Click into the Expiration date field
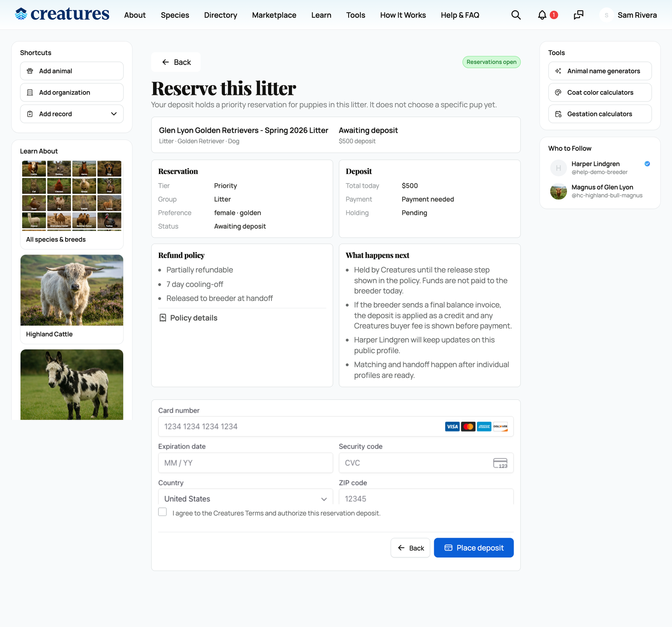 (x=246, y=463)
